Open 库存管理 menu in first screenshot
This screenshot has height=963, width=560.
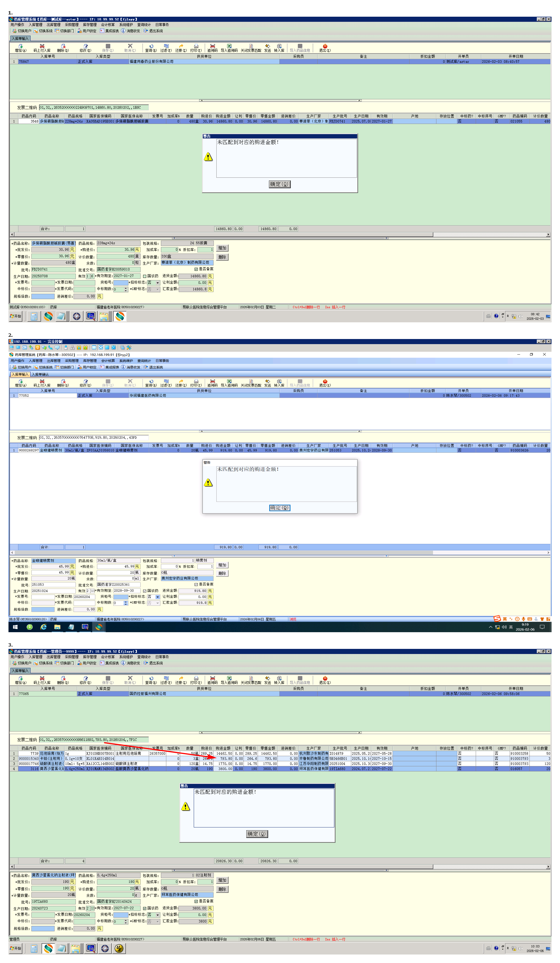click(90, 25)
